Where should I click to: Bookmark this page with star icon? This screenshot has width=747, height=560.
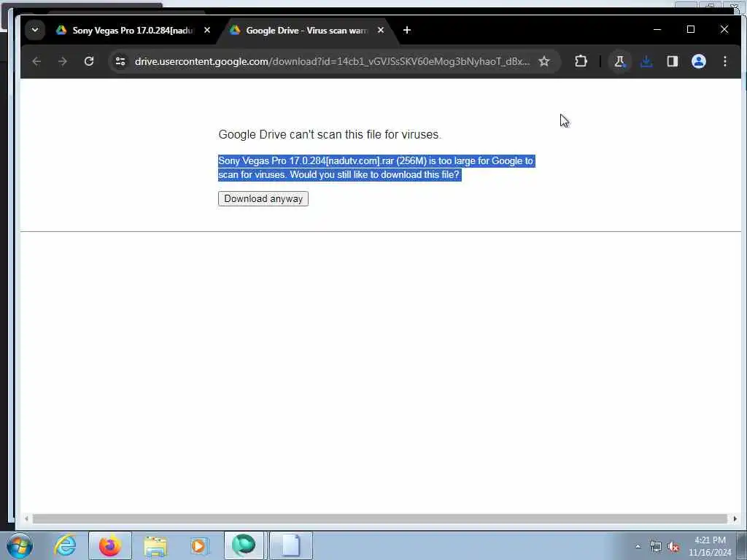(544, 61)
